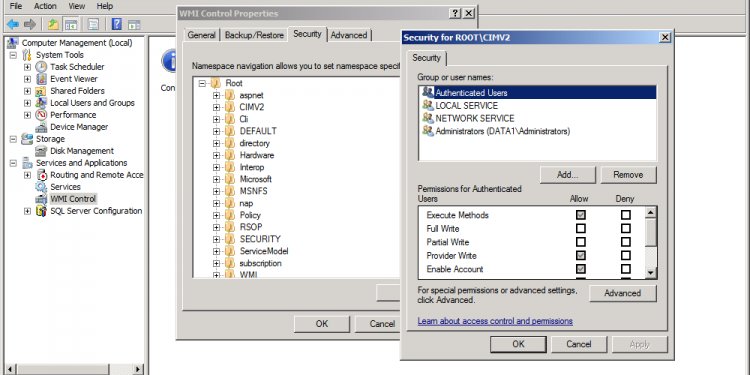Select the Device Manager icon

click(x=42, y=127)
